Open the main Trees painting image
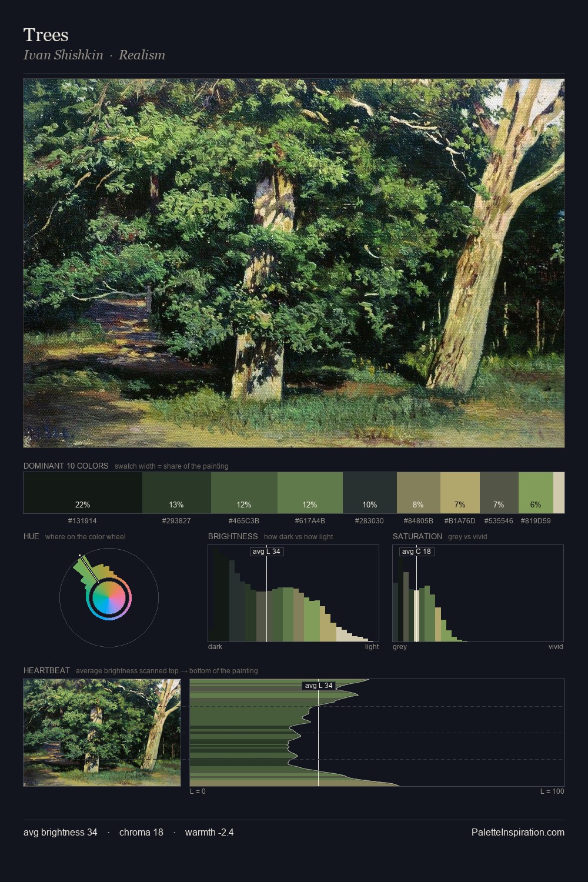The width and height of the screenshot is (588, 882). 294,263
